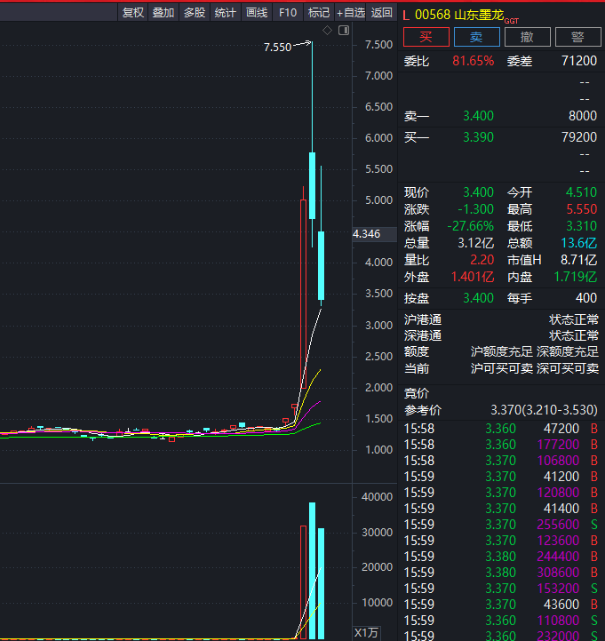Click the blue 卖 (sell) button
Viewport: 605px width, 641px height.
[x=477, y=37]
